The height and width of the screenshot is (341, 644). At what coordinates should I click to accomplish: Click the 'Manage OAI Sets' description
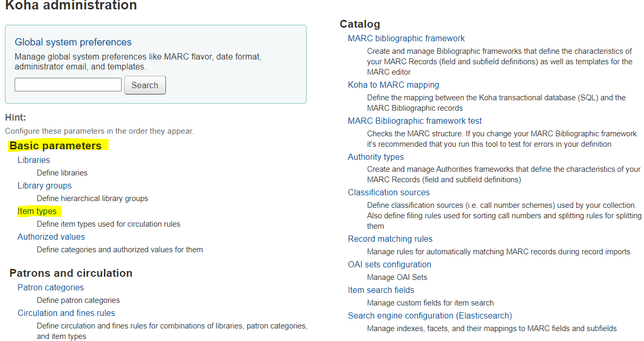pos(397,277)
